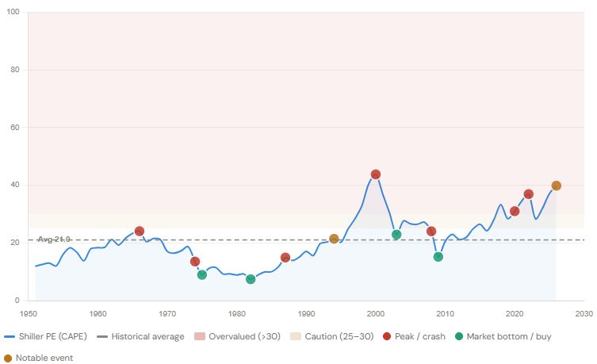The image size is (597, 364).
Task: Select the red peak marker at 2022
Action: (x=529, y=194)
